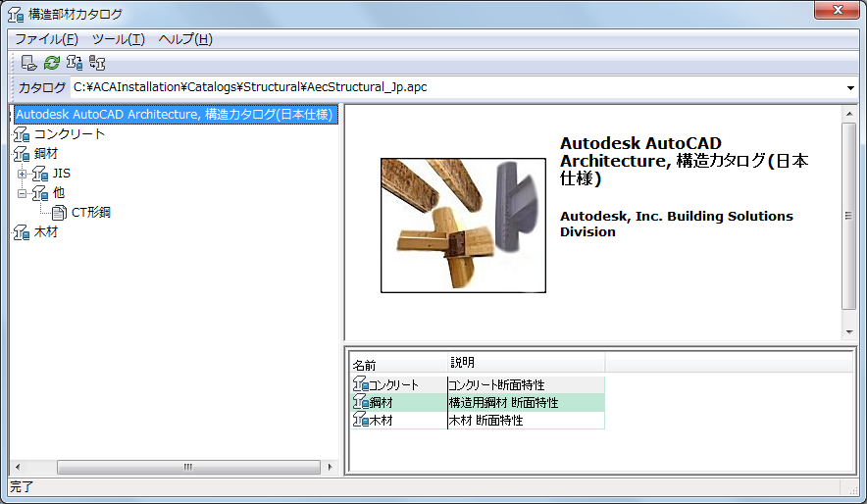This screenshot has height=504, width=867.
Task: Select the コンクリート tree item
Action: tap(69, 134)
